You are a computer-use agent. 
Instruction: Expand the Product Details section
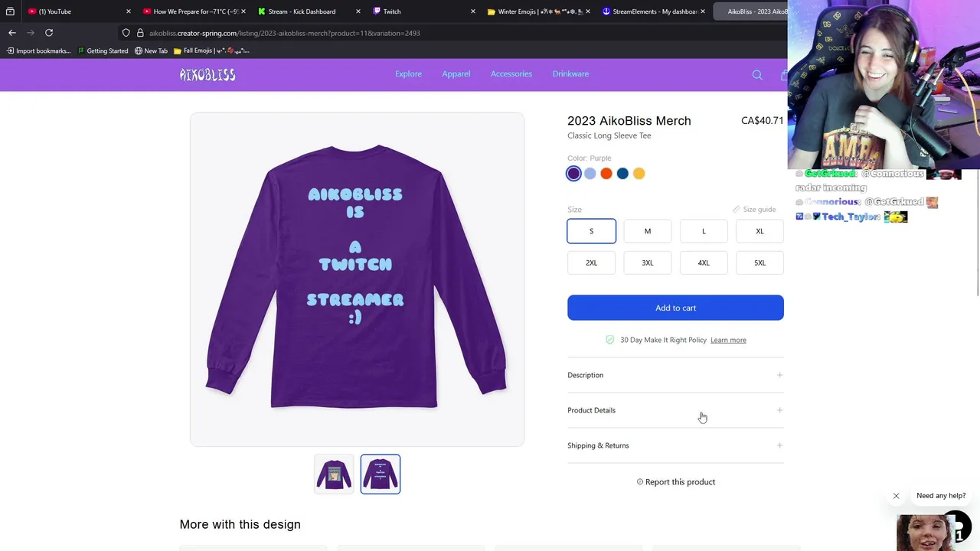click(675, 410)
